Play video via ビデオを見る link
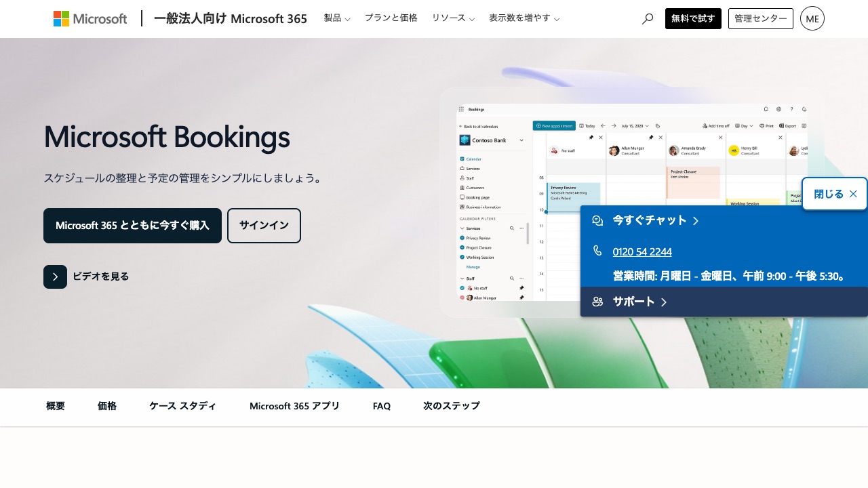 coord(100,277)
